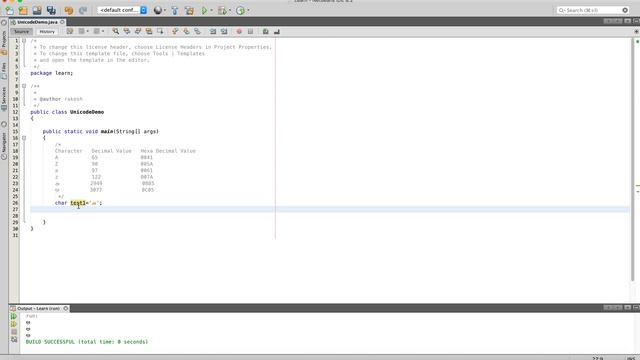The height and width of the screenshot is (360, 640).
Task: Toggle highlight search in editor toolbar
Action: [x=149, y=31]
